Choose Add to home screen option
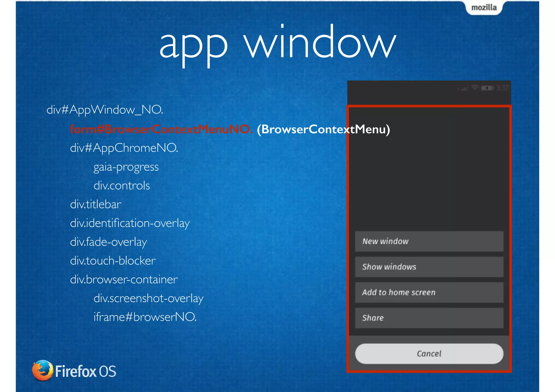Viewport: 555px width, 392px height. 429,292
